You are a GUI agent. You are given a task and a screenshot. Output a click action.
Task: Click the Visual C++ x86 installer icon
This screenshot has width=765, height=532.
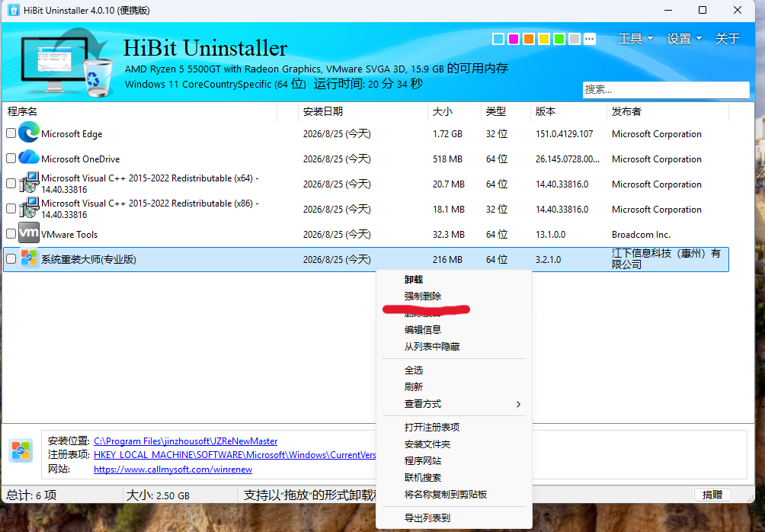tap(29, 208)
